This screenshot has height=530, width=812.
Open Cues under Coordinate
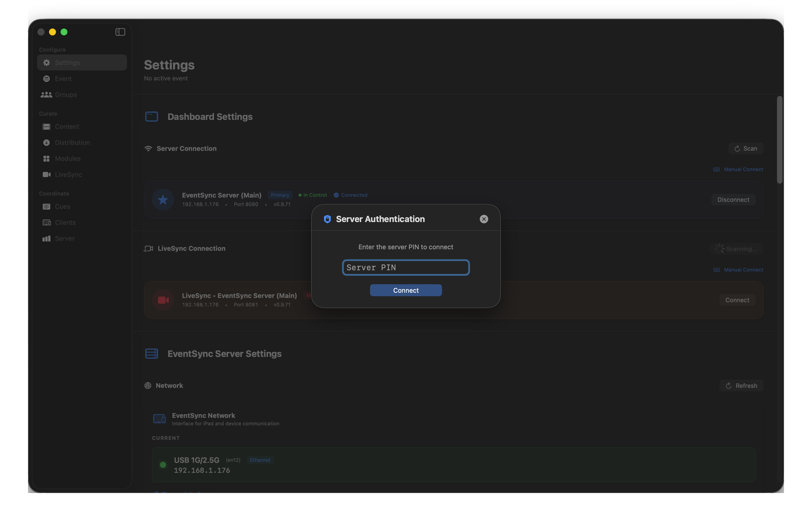(82, 207)
